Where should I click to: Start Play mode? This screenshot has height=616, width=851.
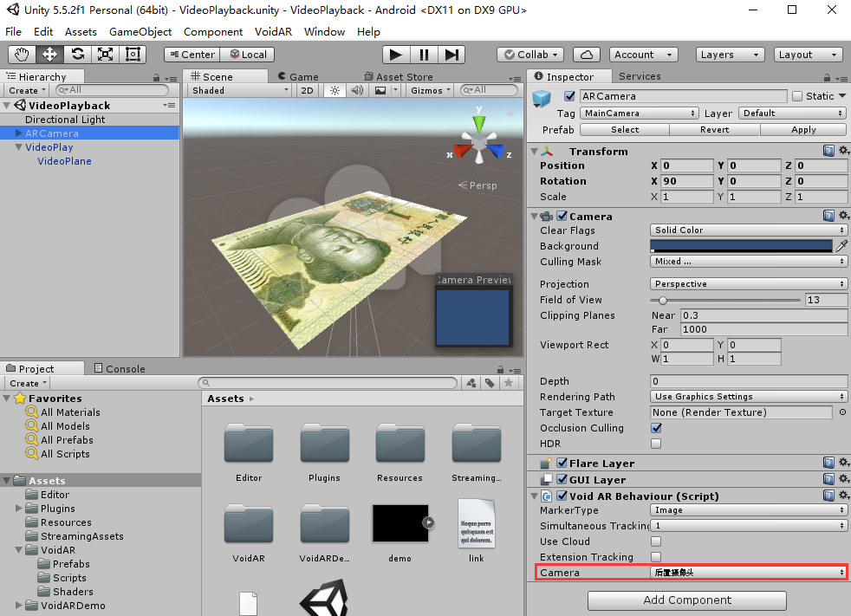tap(396, 55)
